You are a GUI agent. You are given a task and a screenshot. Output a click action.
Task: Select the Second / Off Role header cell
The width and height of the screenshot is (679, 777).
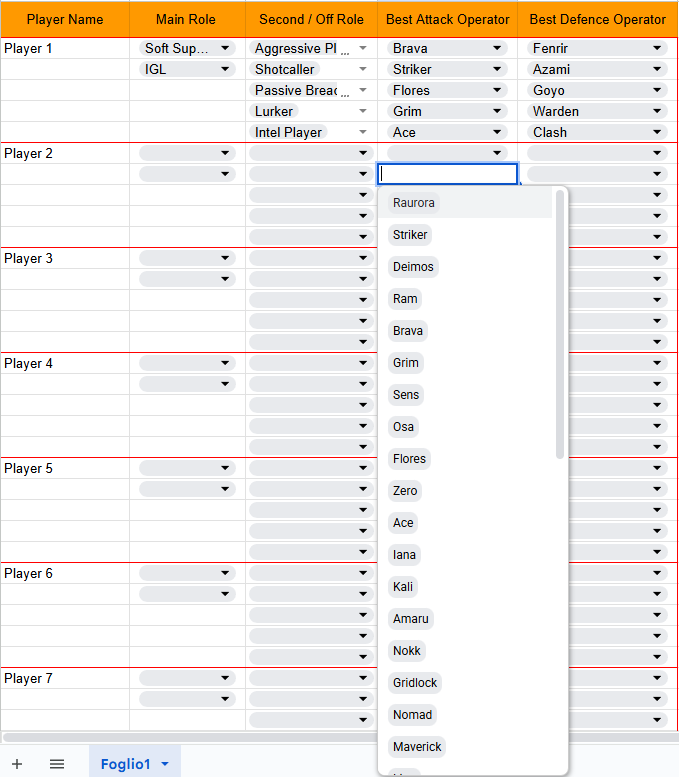tap(311, 19)
